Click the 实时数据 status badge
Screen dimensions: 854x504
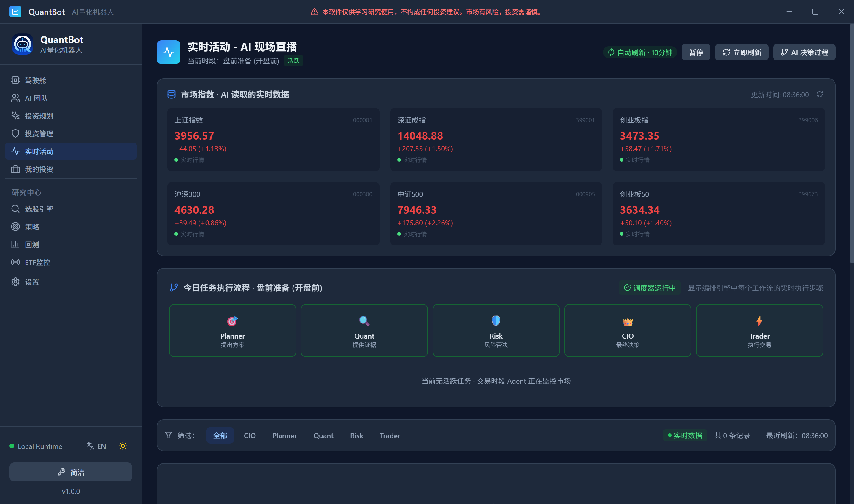[x=685, y=436]
